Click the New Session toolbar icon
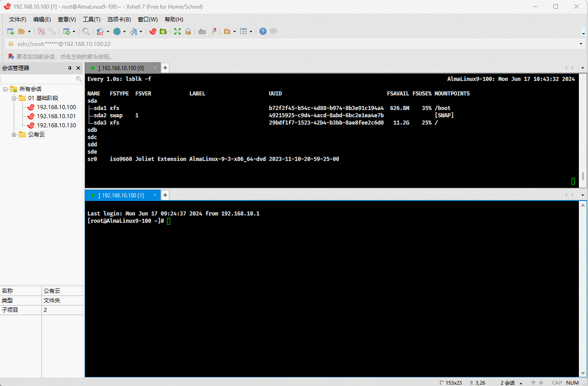The image size is (588, 386). tap(10, 31)
